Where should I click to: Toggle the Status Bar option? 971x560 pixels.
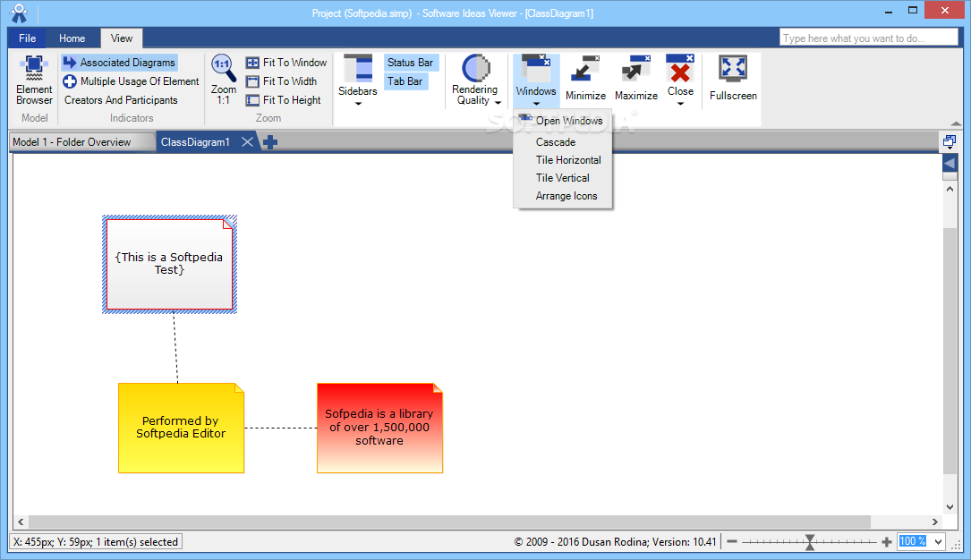pos(410,63)
